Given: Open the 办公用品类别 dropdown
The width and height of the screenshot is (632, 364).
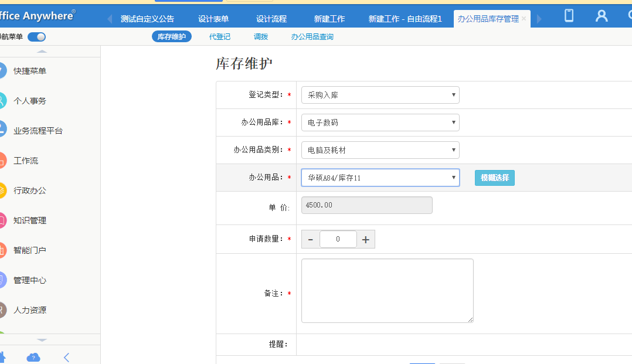Looking at the screenshot, I should [380, 150].
